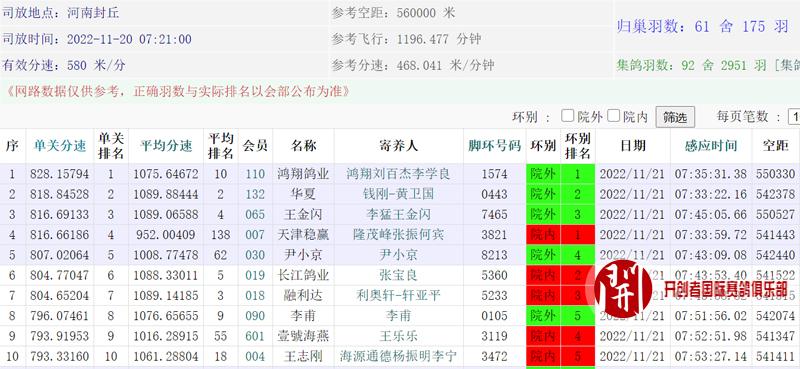Open member number 132 link

coord(255,194)
